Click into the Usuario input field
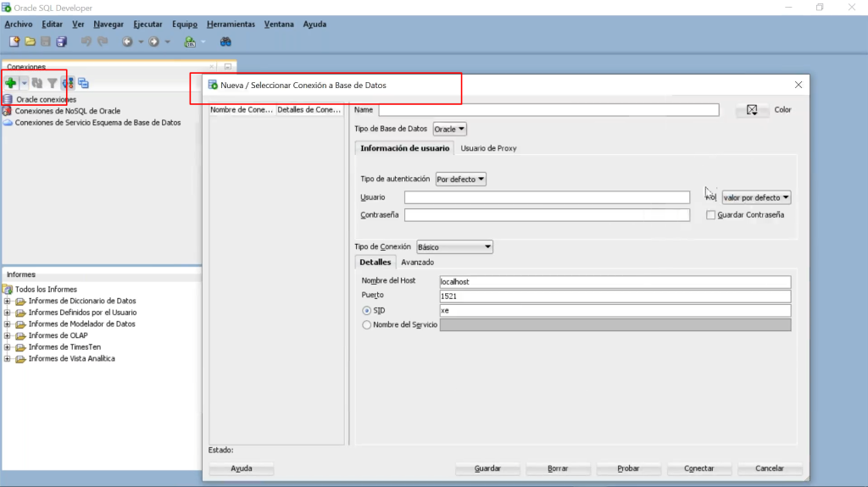This screenshot has width=868, height=487. tap(547, 197)
